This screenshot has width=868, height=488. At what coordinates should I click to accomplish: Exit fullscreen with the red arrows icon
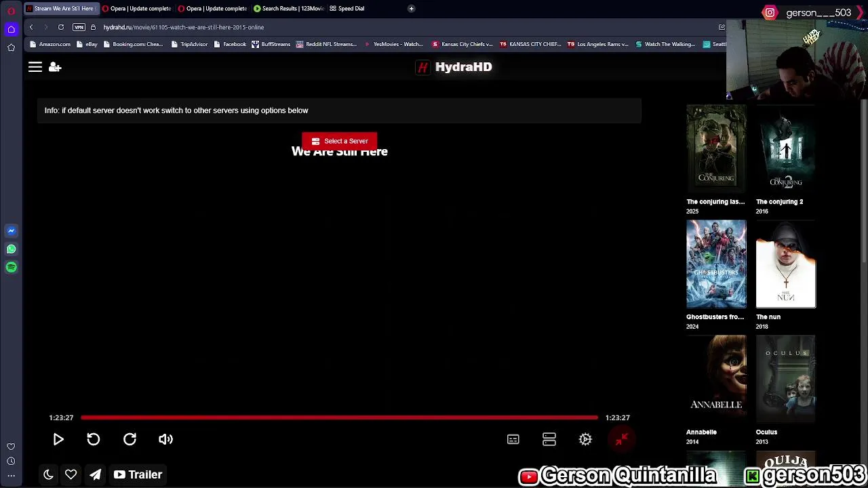pos(621,440)
